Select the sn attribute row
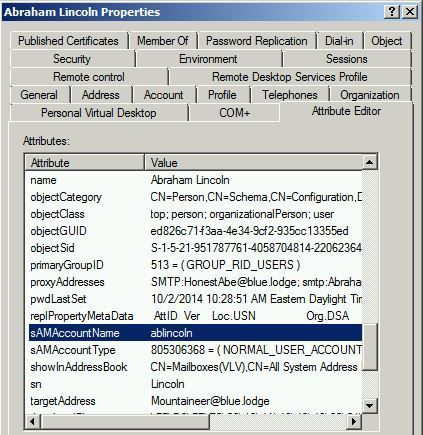Screen dimensions: 423x435 tap(195, 384)
